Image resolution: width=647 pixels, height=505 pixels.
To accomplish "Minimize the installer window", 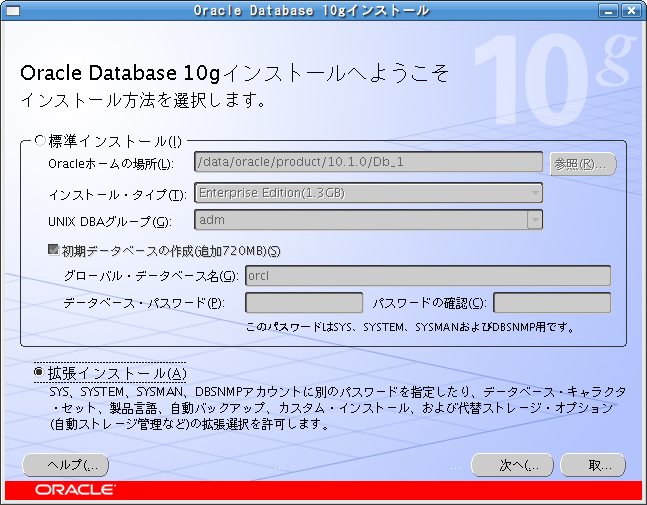I will (608, 10).
